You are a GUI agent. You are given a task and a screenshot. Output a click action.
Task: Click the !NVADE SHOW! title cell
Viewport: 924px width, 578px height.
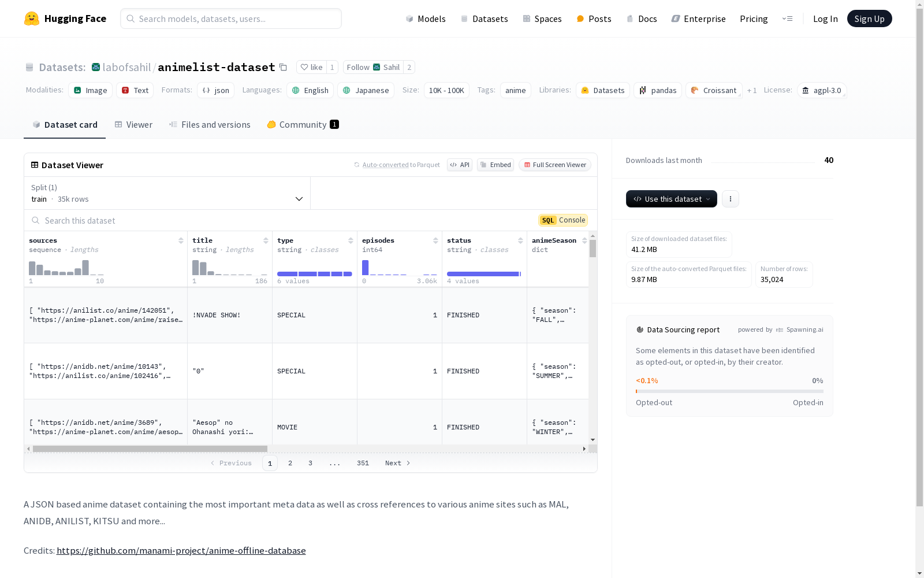[x=230, y=315]
